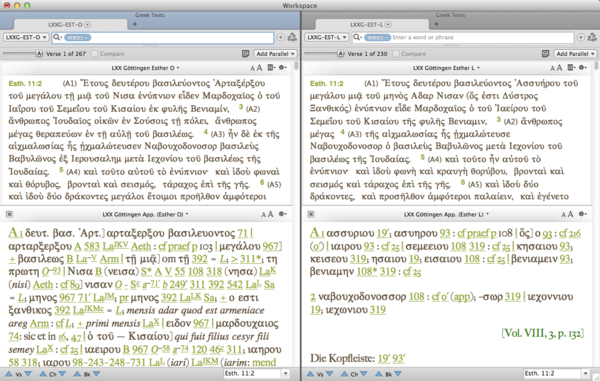Enable Compare checkbox in right workspace
The height and width of the screenshot is (381, 600).
point(396,54)
